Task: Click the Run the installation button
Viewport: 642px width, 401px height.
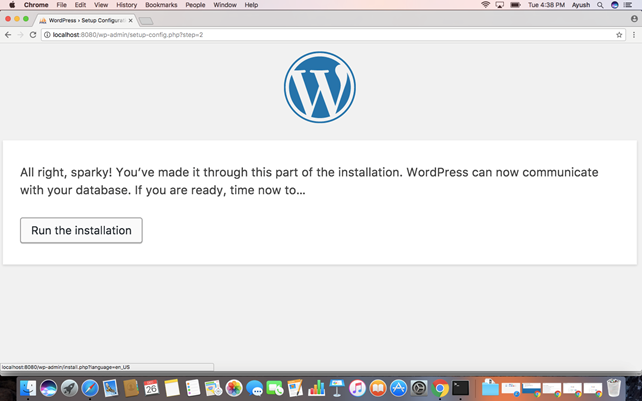Action: click(x=81, y=230)
